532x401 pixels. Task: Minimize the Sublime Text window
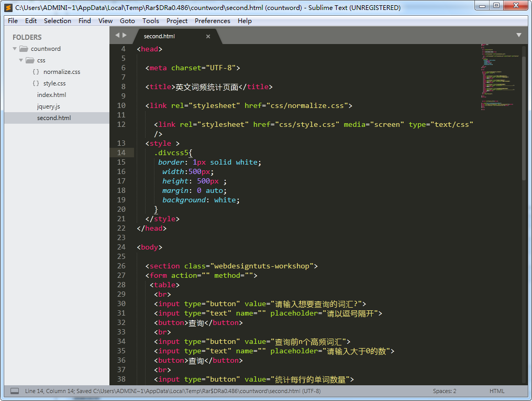[482, 6]
